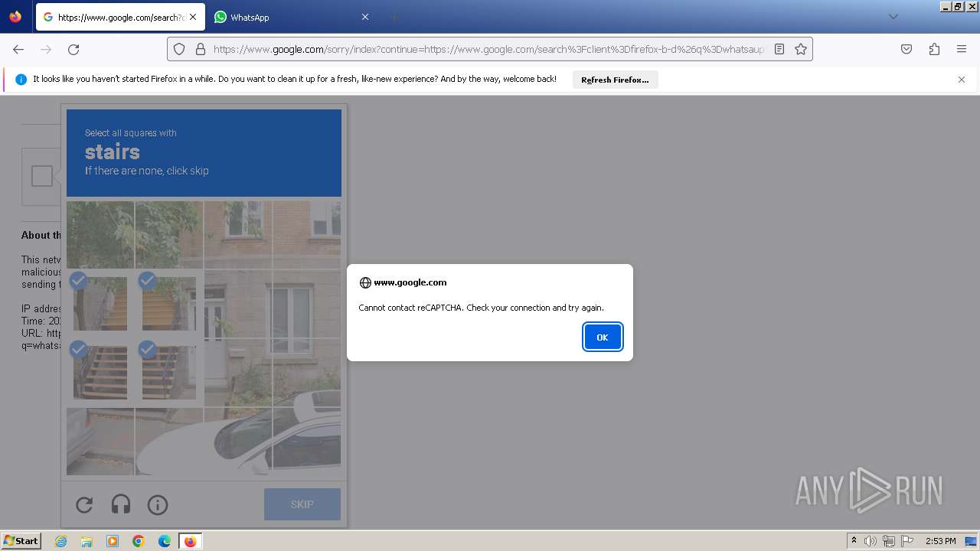
Task: Open Save to Pocket icon
Action: (x=906, y=49)
